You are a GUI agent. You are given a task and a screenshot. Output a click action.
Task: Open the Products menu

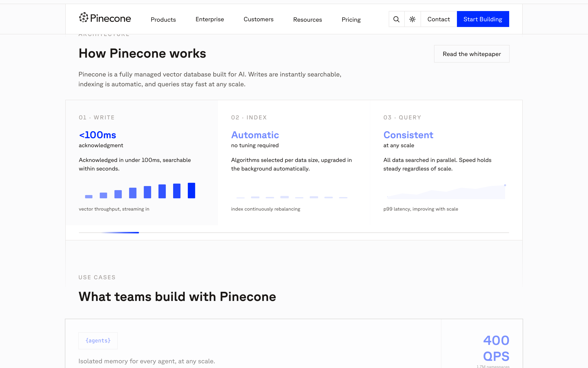click(x=163, y=19)
